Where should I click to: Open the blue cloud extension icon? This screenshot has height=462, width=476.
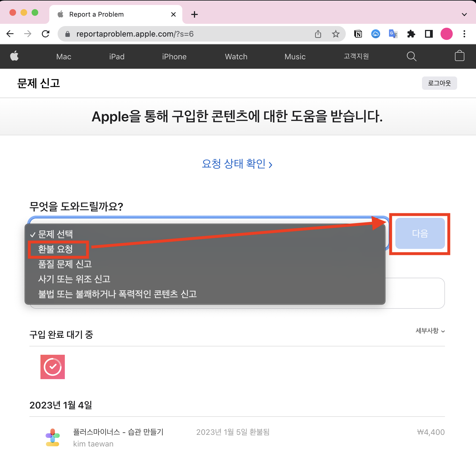(x=376, y=34)
